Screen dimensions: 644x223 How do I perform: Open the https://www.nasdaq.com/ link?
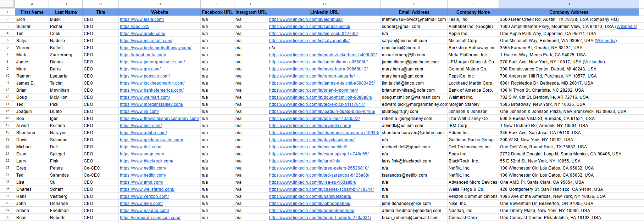(x=144, y=211)
